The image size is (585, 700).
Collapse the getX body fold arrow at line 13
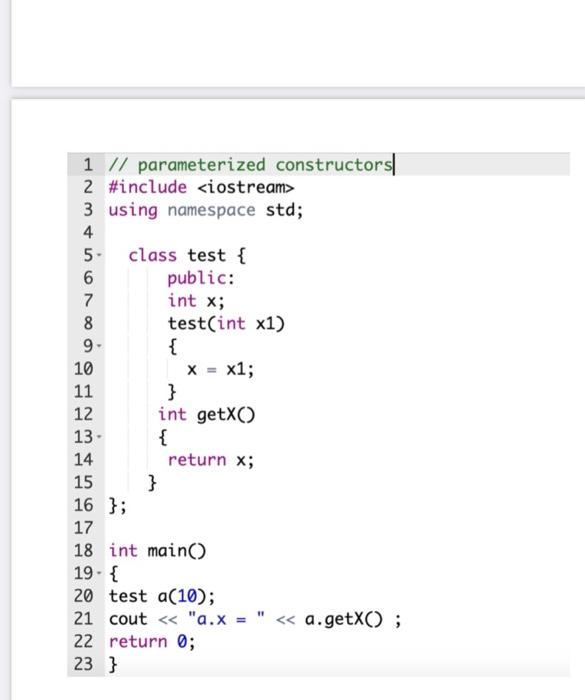point(99,437)
